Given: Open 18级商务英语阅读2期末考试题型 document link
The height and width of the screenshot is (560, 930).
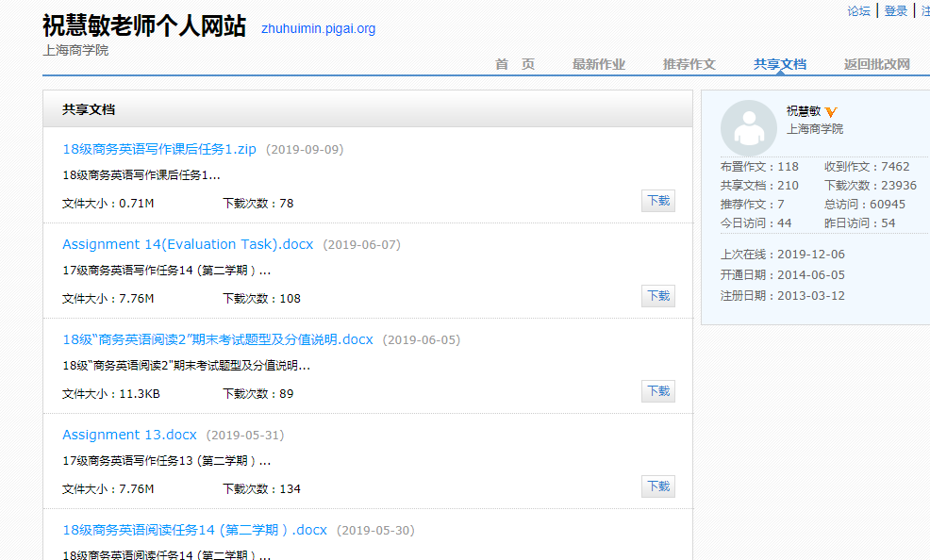Looking at the screenshot, I should point(217,339).
